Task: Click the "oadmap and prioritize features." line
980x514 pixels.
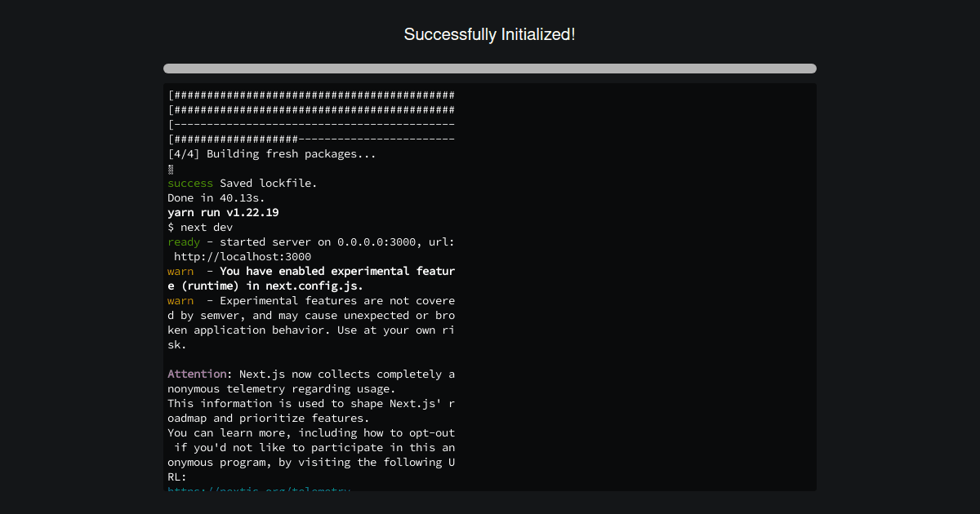Action: [x=269, y=418]
